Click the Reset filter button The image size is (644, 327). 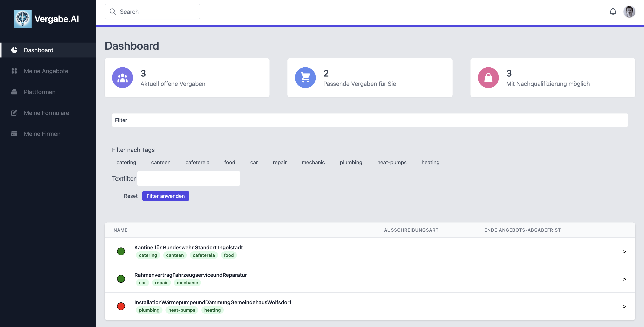131,196
